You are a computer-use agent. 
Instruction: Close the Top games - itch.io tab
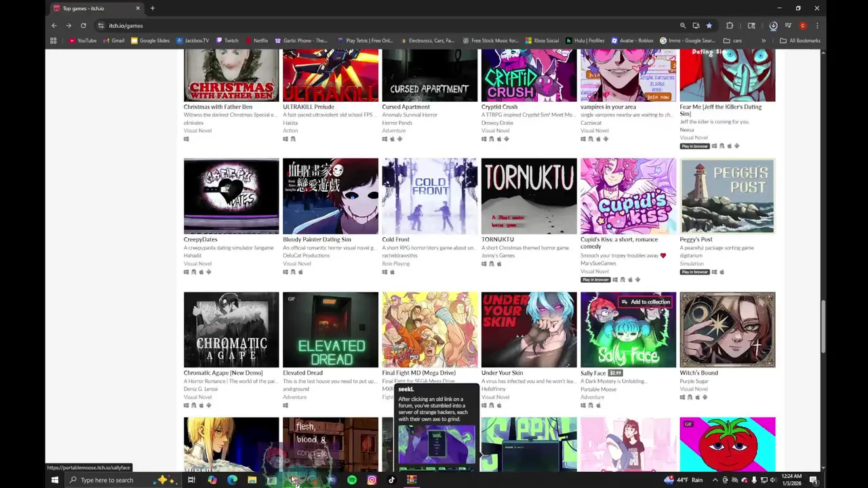click(x=138, y=8)
